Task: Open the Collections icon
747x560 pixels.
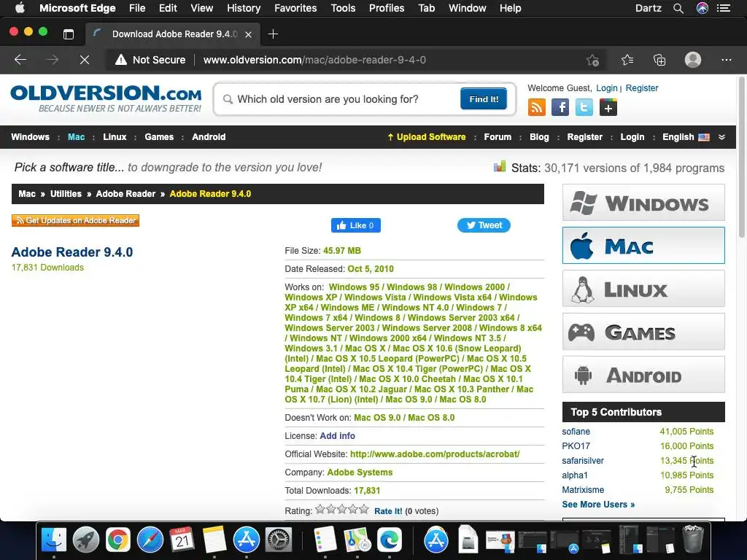Action: (x=659, y=60)
